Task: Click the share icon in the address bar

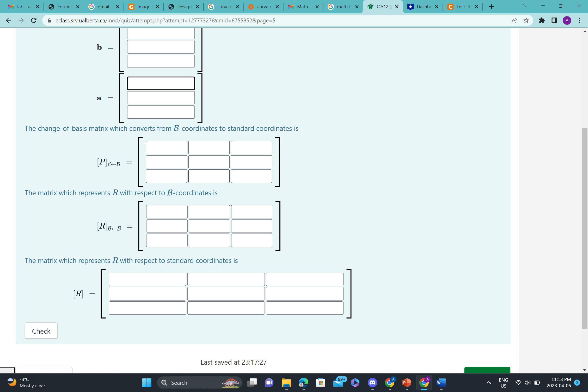Action: tap(513, 20)
